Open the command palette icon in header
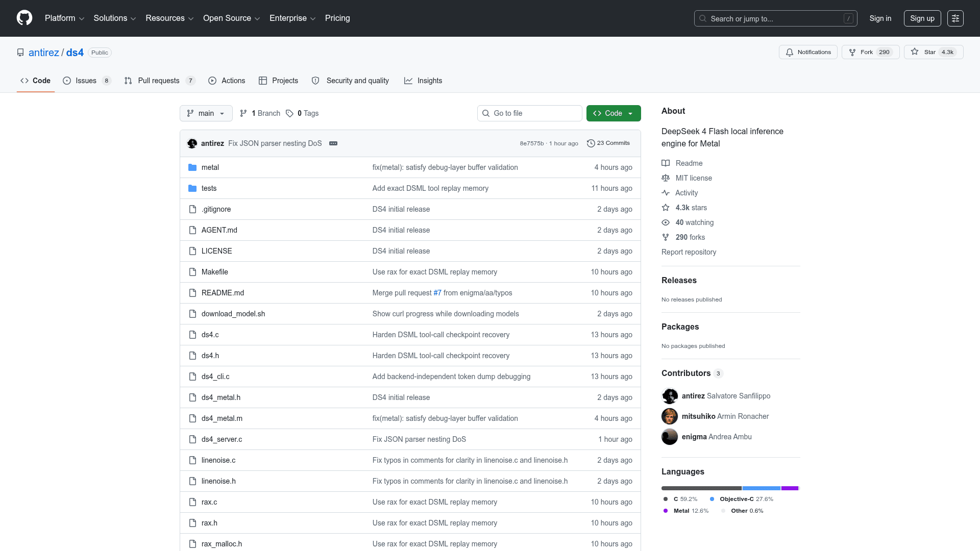Viewport: 980px width, 551px height. pos(955,18)
